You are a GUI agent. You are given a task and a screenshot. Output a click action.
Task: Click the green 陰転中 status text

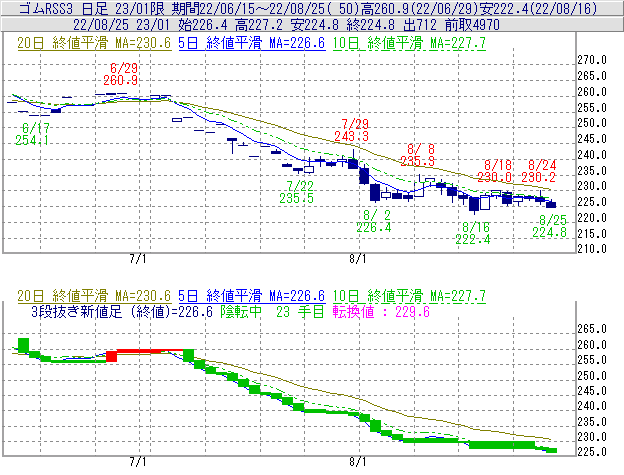point(242,311)
